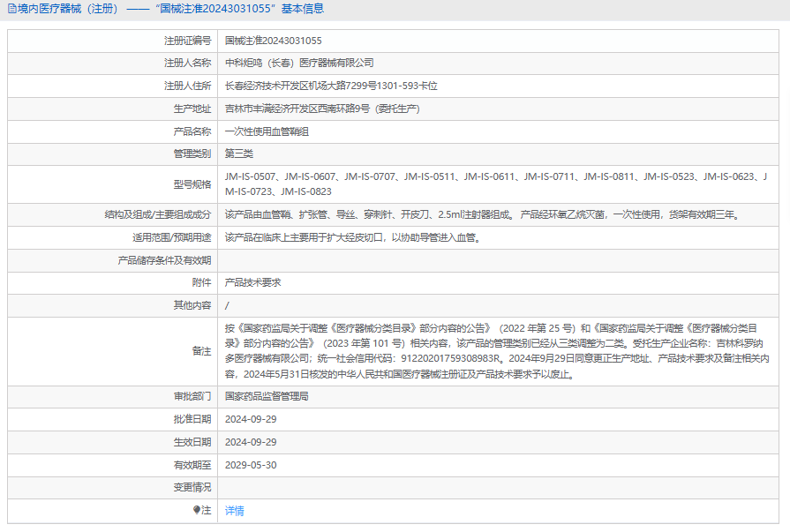Click the 审批部门 label

pyautogui.click(x=192, y=396)
